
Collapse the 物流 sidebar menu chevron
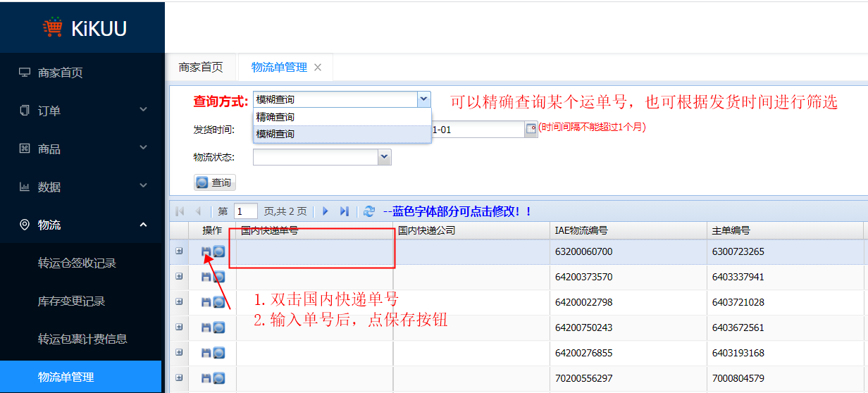point(143,225)
